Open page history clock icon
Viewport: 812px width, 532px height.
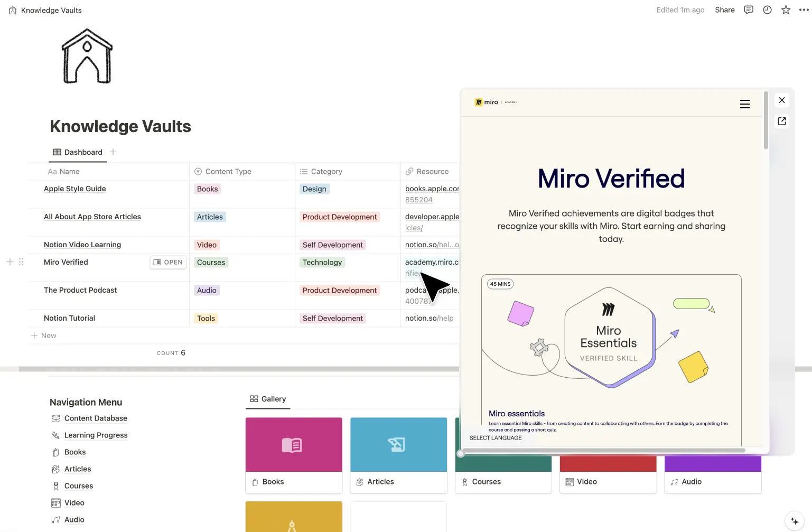click(x=767, y=10)
